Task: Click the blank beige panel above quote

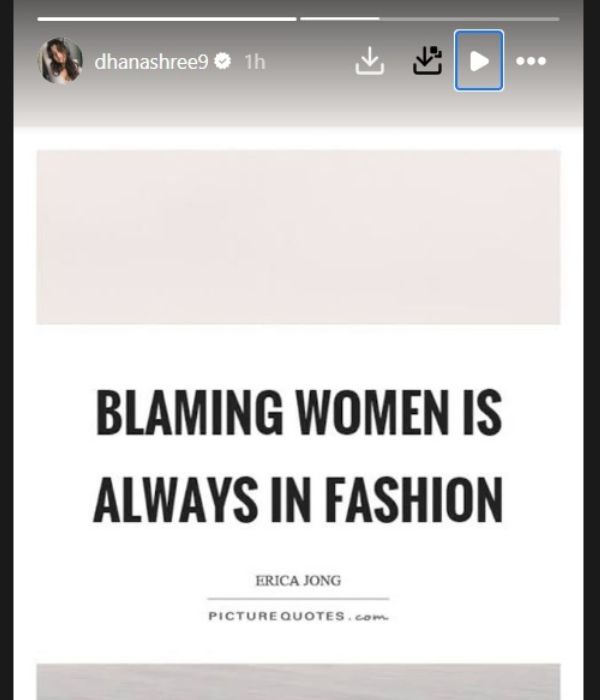Action: tap(298, 237)
